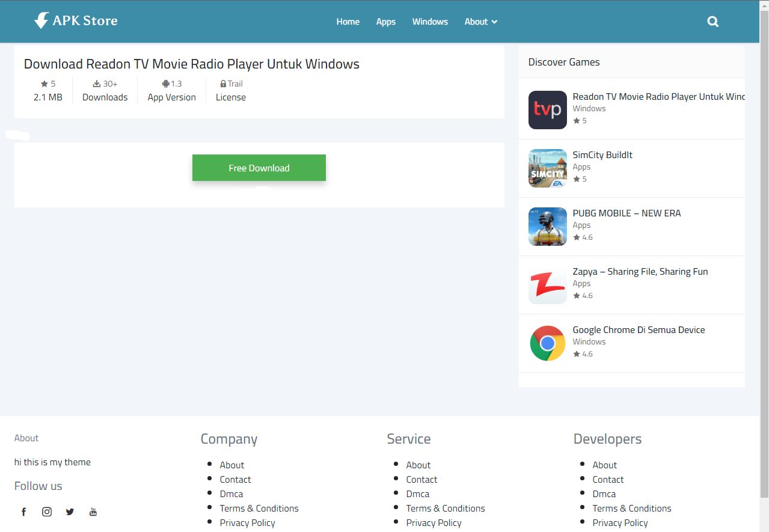Click the 'Company' footer heading
The width and height of the screenshot is (769, 532).
pyautogui.click(x=229, y=439)
